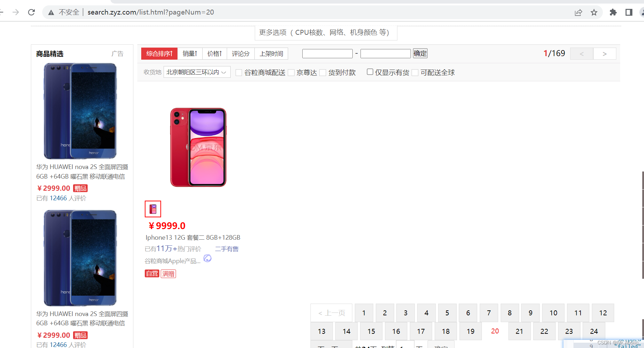
Task: Bookmark this page with the star icon
Action: point(594,13)
